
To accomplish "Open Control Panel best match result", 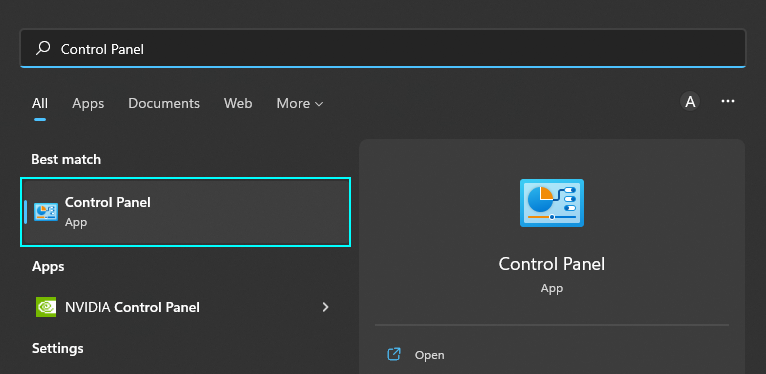I will [x=186, y=211].
